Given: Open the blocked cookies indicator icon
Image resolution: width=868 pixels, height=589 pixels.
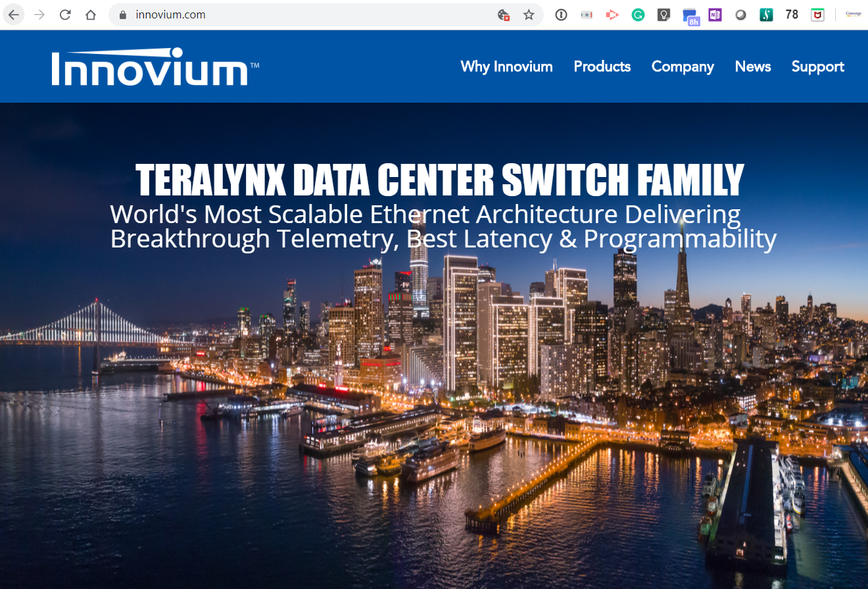Looking at the screenshot, I should tap(504, 14).
